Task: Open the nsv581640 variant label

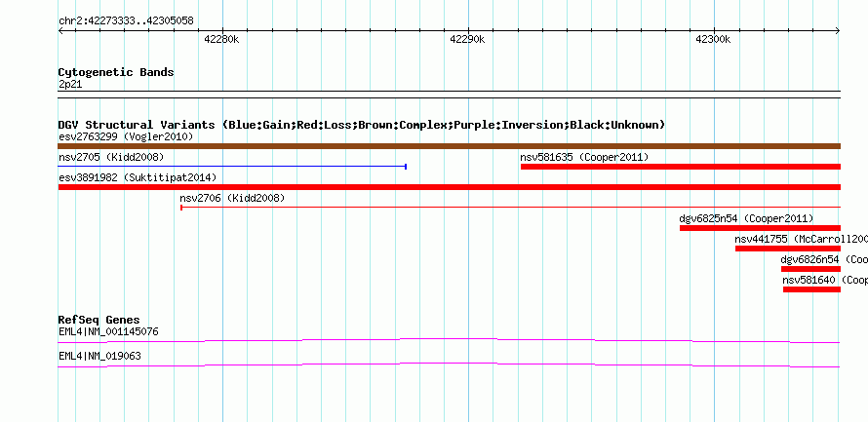Action: (x=825, y=280)
